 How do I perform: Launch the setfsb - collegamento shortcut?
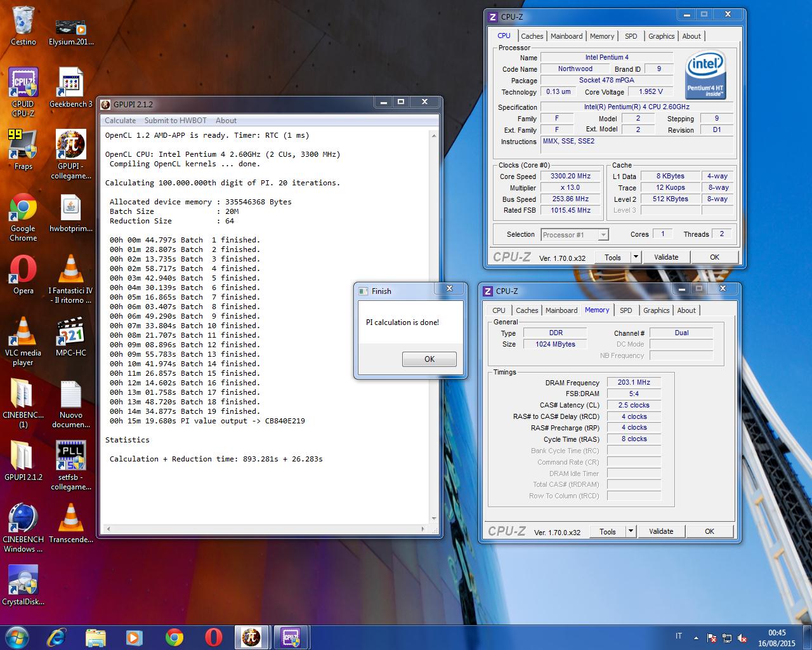click(x=71, y=465)
